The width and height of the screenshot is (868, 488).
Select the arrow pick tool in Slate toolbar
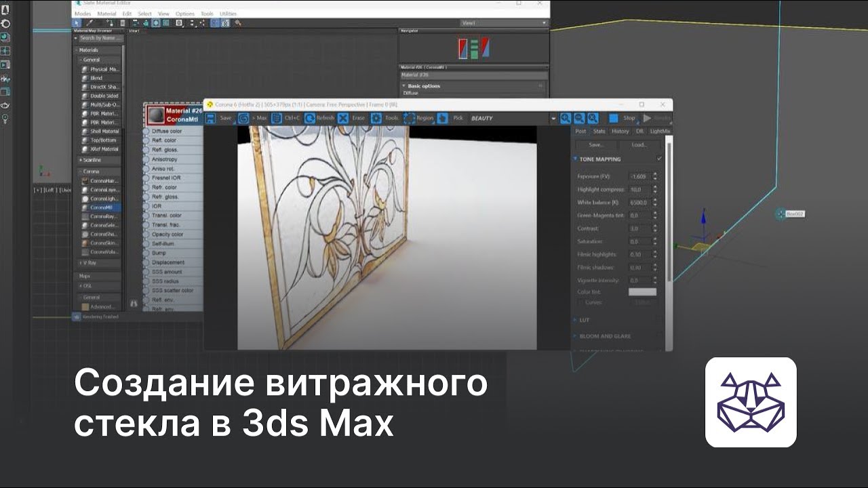click(77, 23)
